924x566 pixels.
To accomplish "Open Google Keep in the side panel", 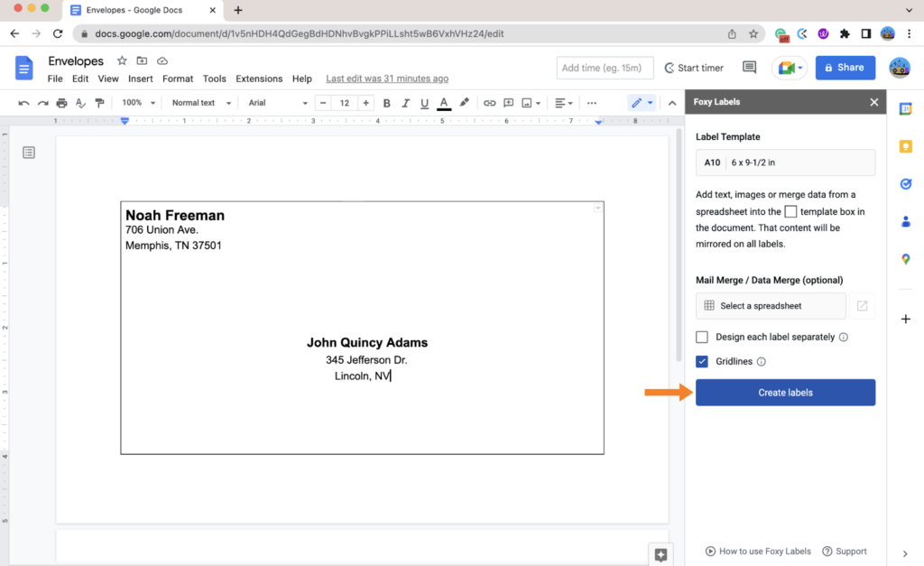I will click(906, 144).
